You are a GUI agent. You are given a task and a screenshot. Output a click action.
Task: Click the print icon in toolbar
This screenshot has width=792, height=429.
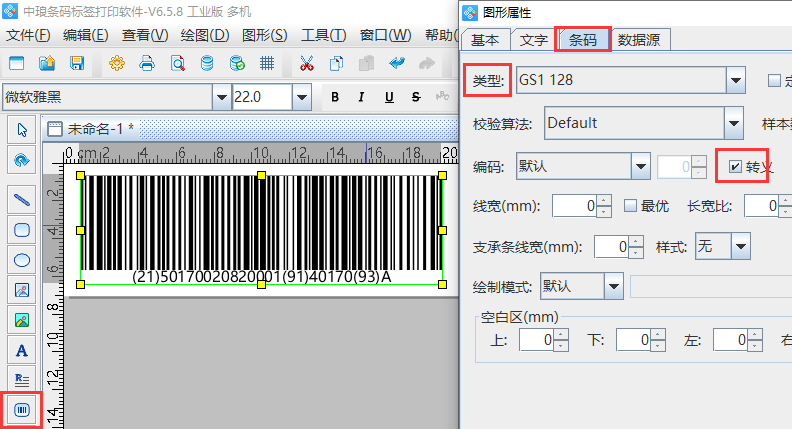147,64
